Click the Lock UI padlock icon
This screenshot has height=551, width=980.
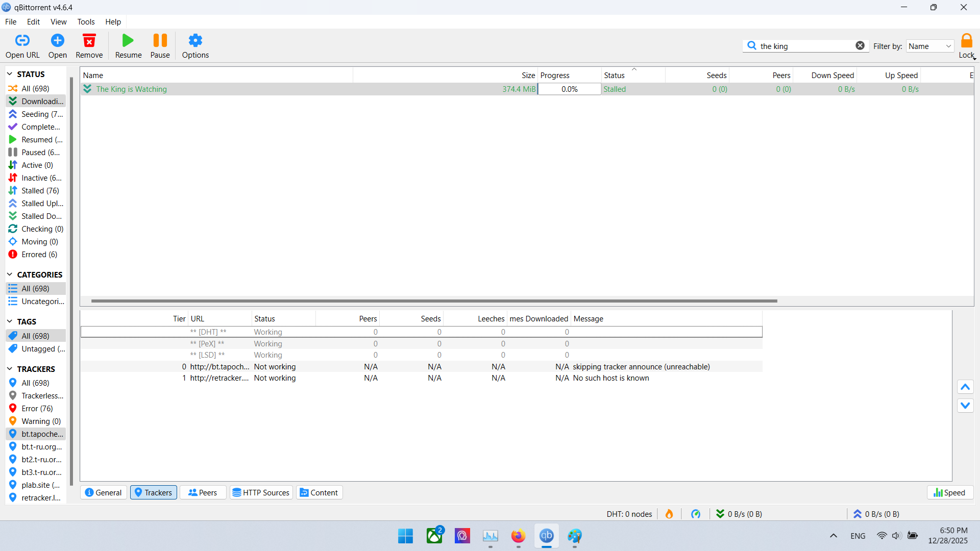coord(966,41)
